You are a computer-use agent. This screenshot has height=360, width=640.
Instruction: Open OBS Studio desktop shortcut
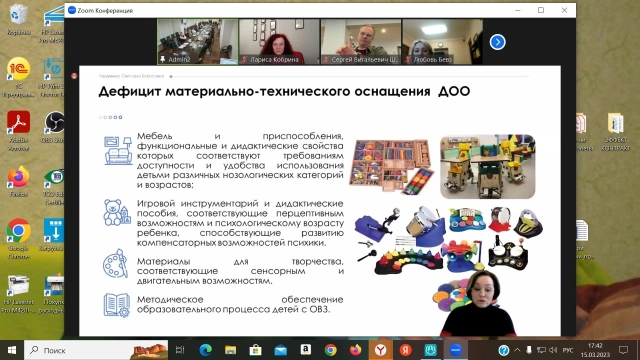54,127
